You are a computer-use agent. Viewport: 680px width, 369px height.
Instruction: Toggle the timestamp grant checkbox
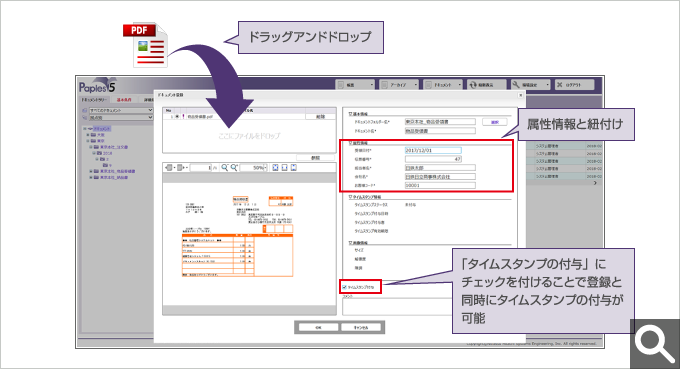point(345,287)
